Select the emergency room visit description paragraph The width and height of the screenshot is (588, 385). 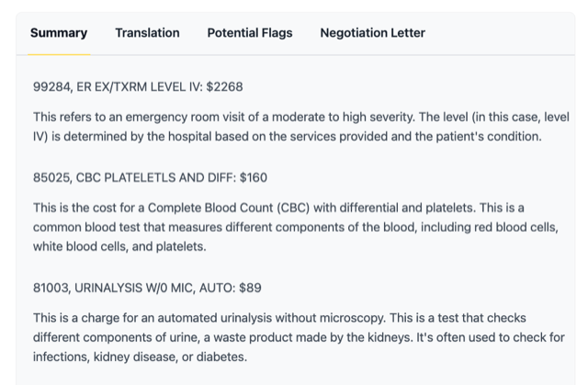click(x=301, y=127)
